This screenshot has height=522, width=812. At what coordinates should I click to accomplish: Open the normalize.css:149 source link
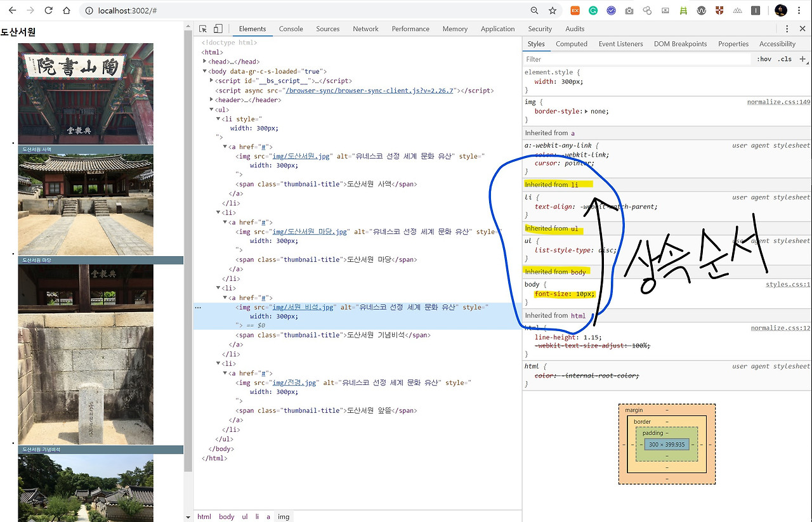pyautogui.click(x=778, y=101)
